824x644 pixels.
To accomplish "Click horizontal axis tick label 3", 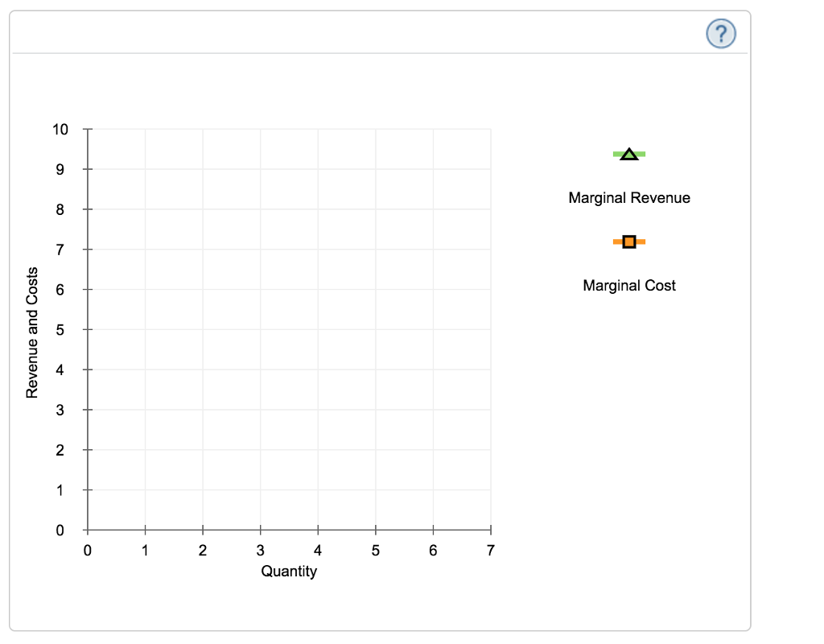I will [261, 551].
